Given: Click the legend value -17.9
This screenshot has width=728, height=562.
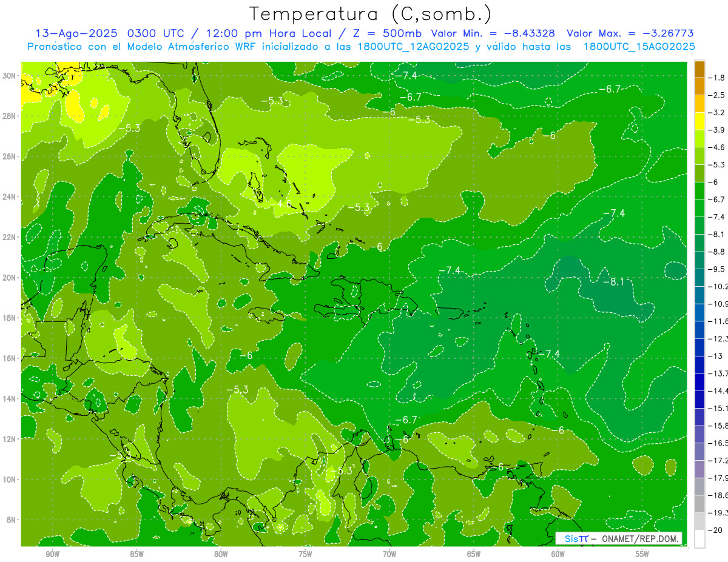Looking at the screenshot, I should pos(718,478).
